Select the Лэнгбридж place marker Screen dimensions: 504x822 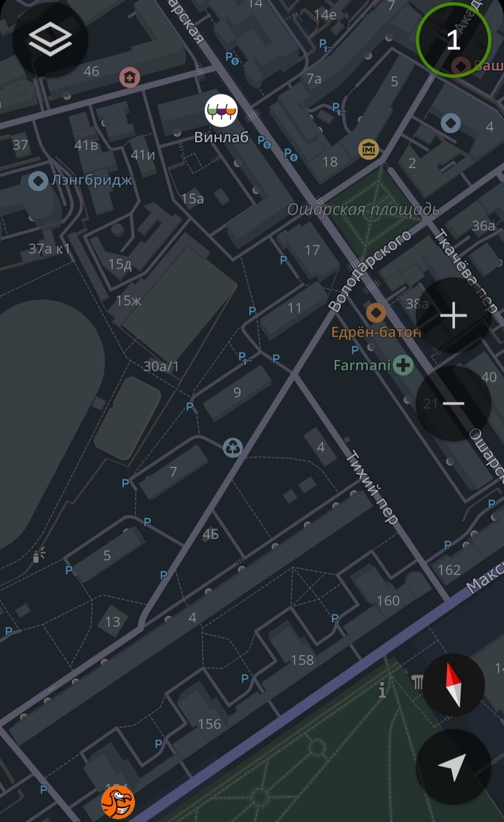point(37,181)
